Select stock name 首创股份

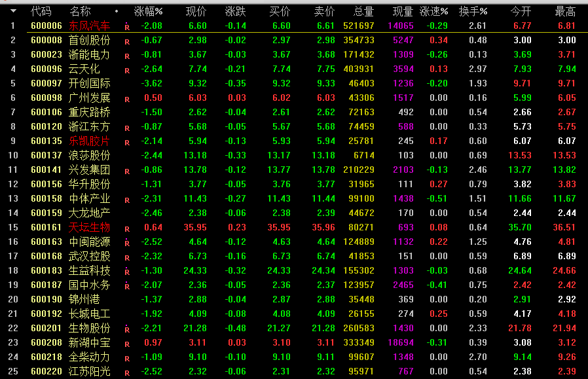tap(89, 40)
